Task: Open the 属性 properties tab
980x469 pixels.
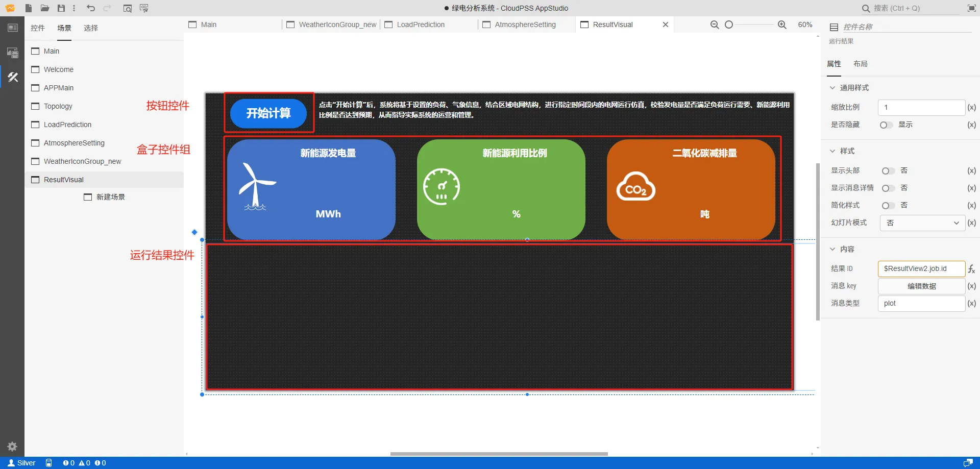Action: click(834, 64)
